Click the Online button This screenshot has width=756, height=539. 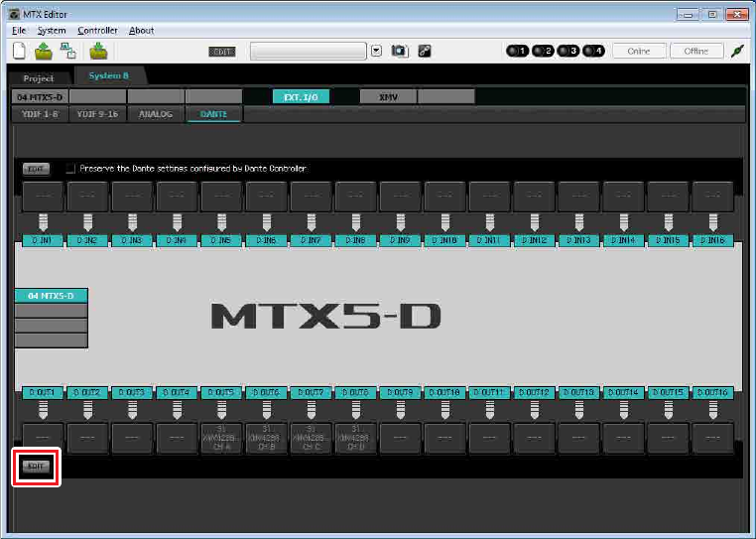pos(639,51)
